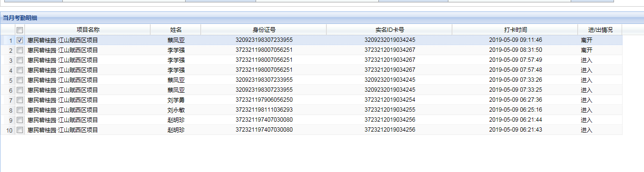
Task: Click ID number 320923198307233955 in row 1
Action: click(x=264, y=40)
